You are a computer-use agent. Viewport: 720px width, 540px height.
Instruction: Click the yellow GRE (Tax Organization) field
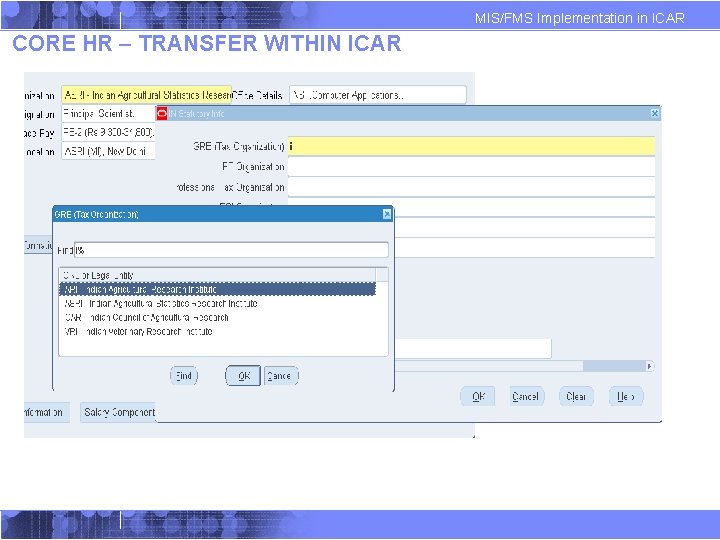click(x=472, y=146)
